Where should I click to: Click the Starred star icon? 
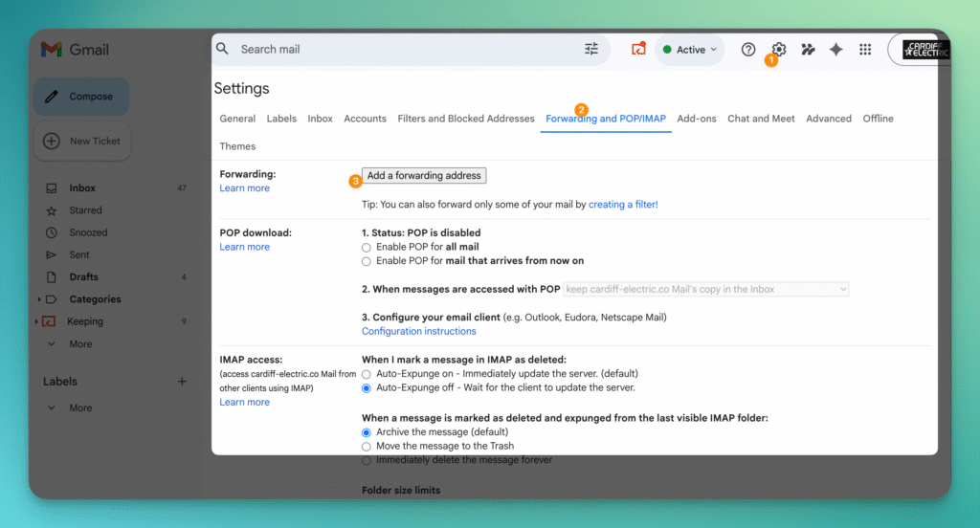[x=52, y=210]
